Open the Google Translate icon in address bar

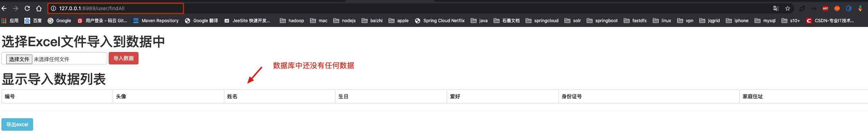(776, 8)
